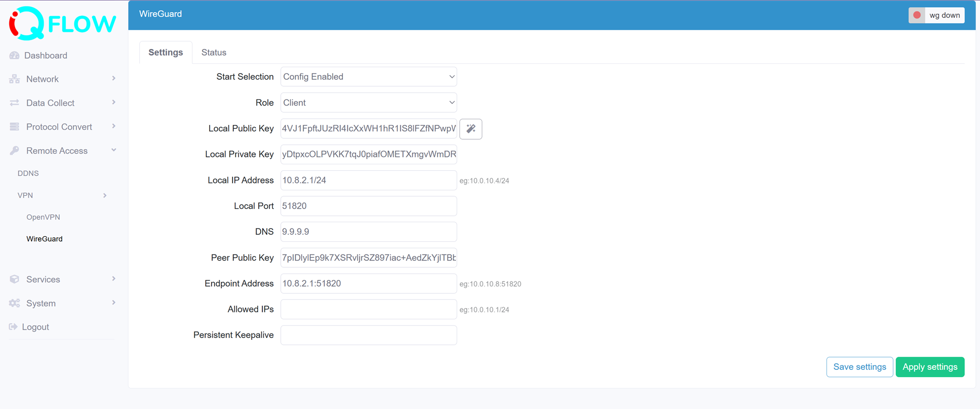980x409 pixels.
Task: Click the Persistent Keepalive label
Action: (x=233, y=335)
